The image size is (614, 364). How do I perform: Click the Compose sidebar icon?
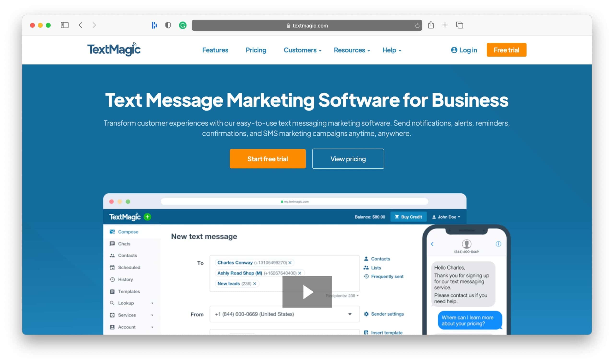click(x=112, y=231)
